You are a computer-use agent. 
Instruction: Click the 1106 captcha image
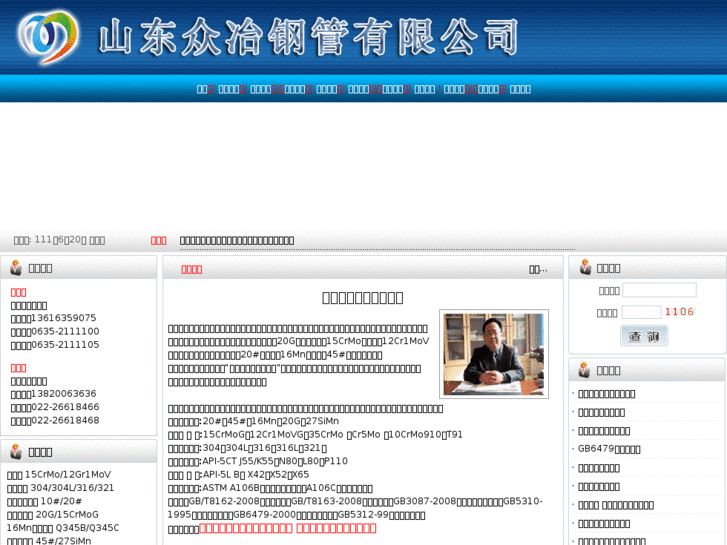[x=679, y=312]
